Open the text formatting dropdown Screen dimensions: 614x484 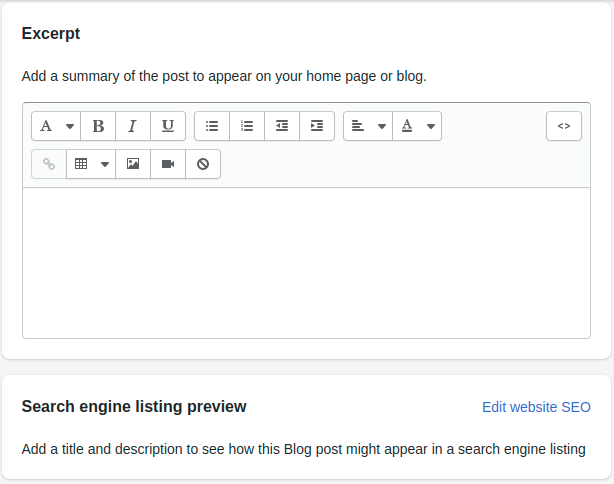pos(56,126)
